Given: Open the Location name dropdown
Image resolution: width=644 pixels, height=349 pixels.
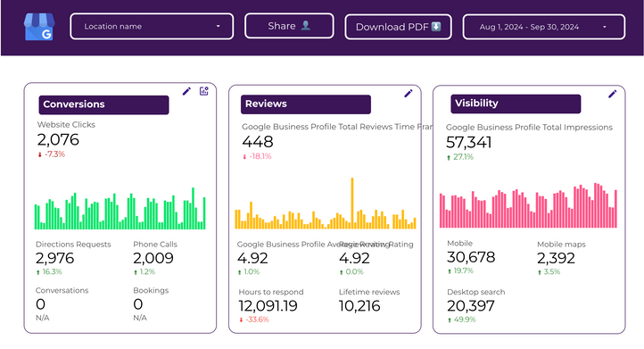Looking at the screenshot, I should [x=152, y=26].
